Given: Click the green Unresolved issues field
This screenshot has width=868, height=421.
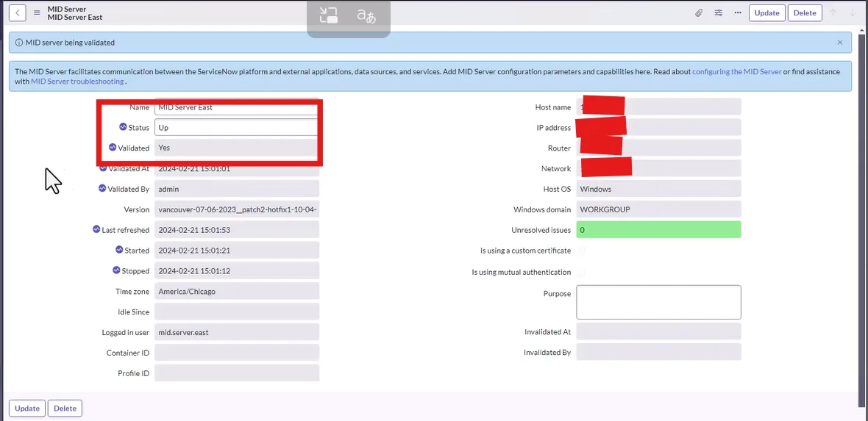Looking at the screenshot, I should pos(659,229).
